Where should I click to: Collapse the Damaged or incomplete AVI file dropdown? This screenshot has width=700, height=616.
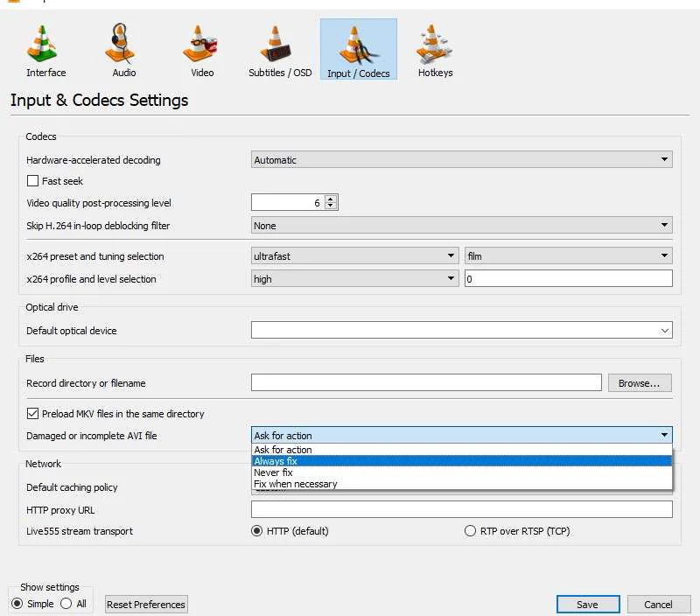click(462, 435)
